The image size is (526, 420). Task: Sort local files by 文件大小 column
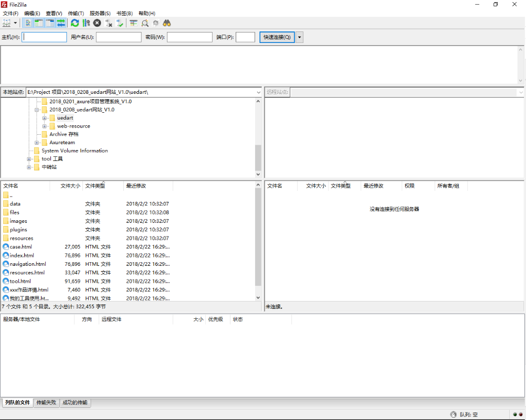tap(70, 186)
